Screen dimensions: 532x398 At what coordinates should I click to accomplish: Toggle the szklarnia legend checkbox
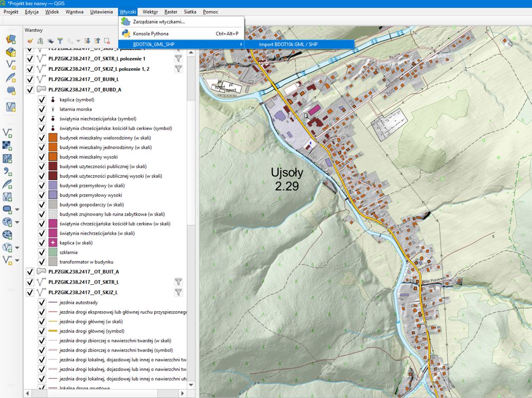point(41,252)
